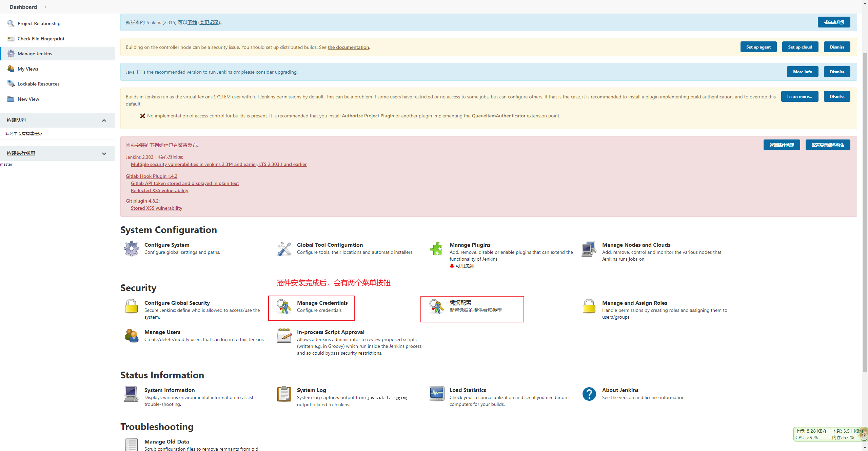
Task: Open the Dashboard breadcrumb dropdown arrow
Action: click(45, 7)
